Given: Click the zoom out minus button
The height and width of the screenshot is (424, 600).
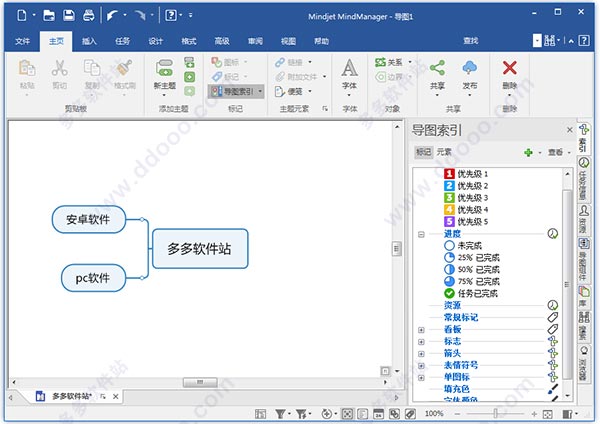Looking at the screenshot, I should tap(458, 414).
